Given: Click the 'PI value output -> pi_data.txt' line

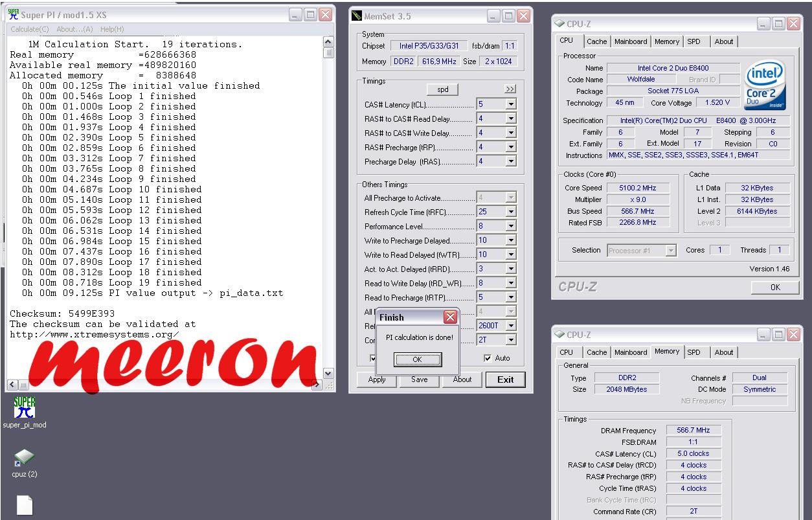Looking at the screenshot, I should pos(152,293).
